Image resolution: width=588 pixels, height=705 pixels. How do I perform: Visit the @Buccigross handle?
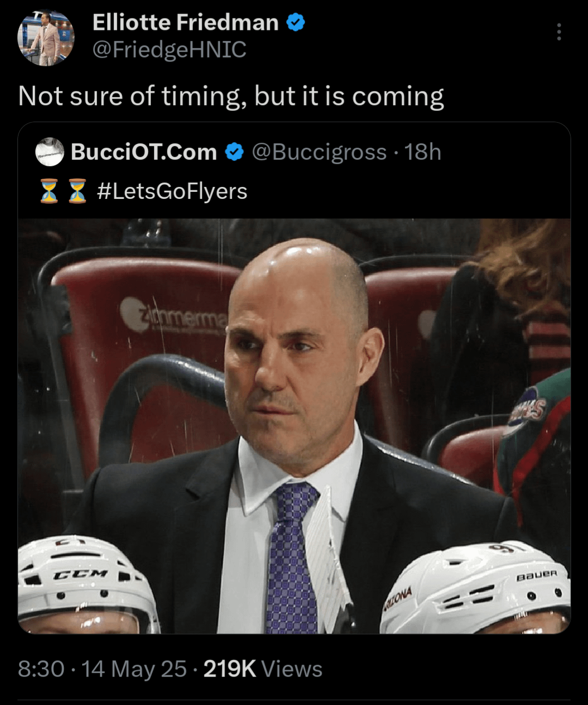point(319,152)
